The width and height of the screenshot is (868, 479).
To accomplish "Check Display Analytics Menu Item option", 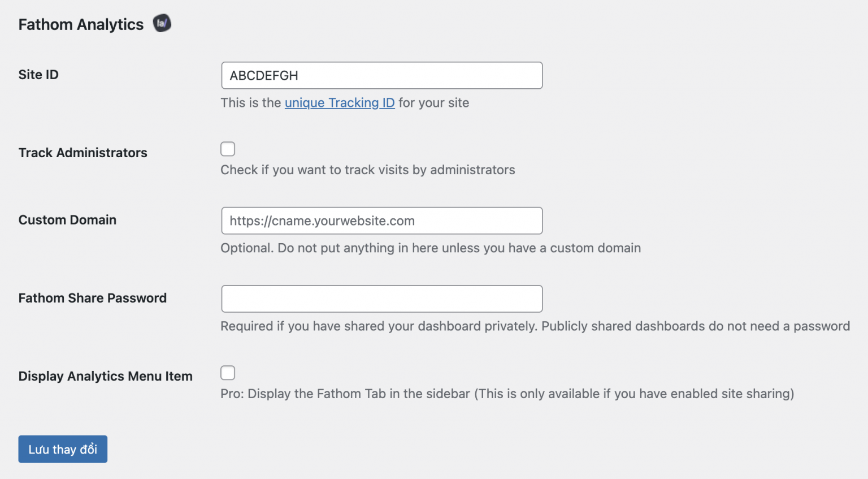I will (228, 373).
